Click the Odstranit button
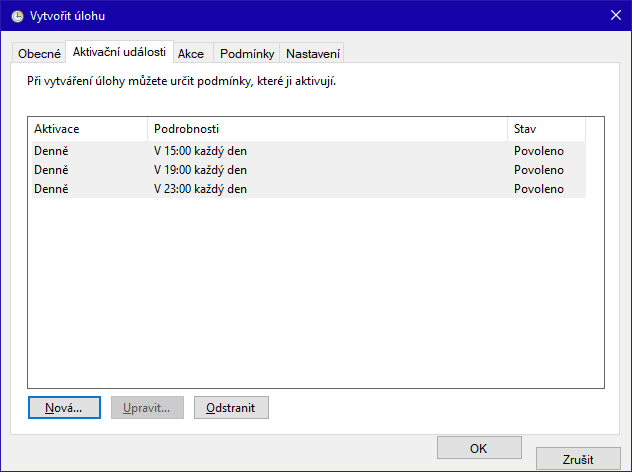This screenshot has height=472, width=632. pyautogui.click(x=231, y=407)
